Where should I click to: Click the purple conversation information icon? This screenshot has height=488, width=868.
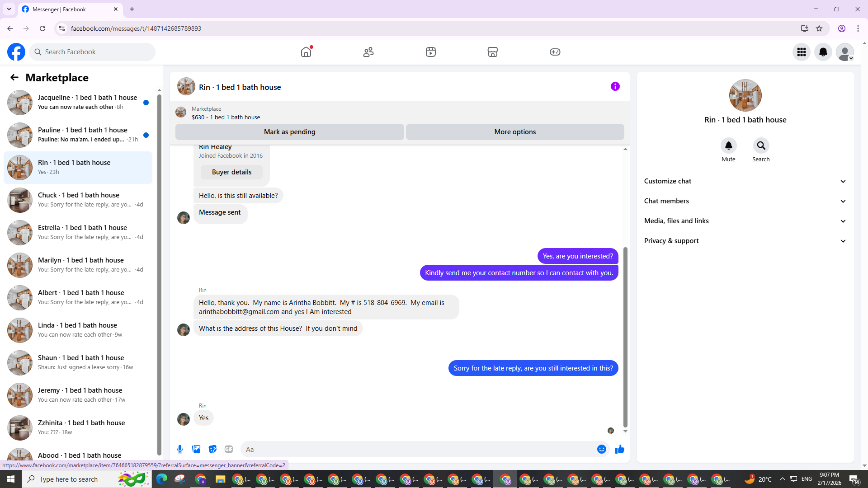point(615,86)
